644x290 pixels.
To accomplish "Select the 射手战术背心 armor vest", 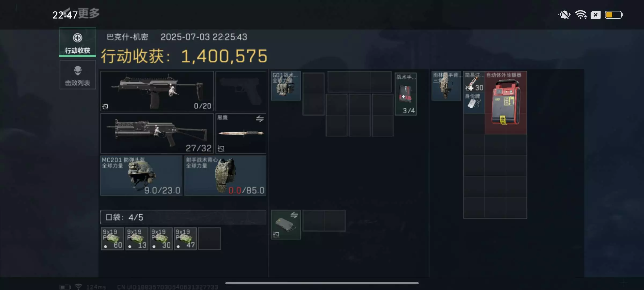I will click(x=225, y=176).
